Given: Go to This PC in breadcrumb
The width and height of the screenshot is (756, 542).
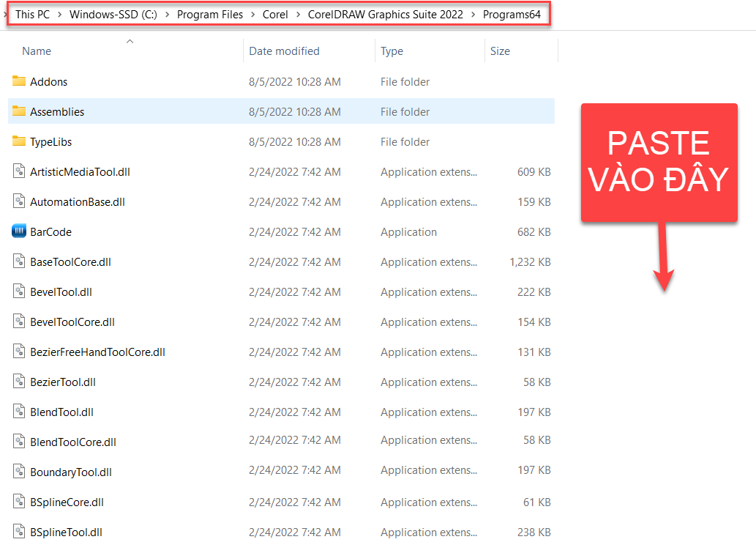Looking at the screenshot, I should pos(32,15).
